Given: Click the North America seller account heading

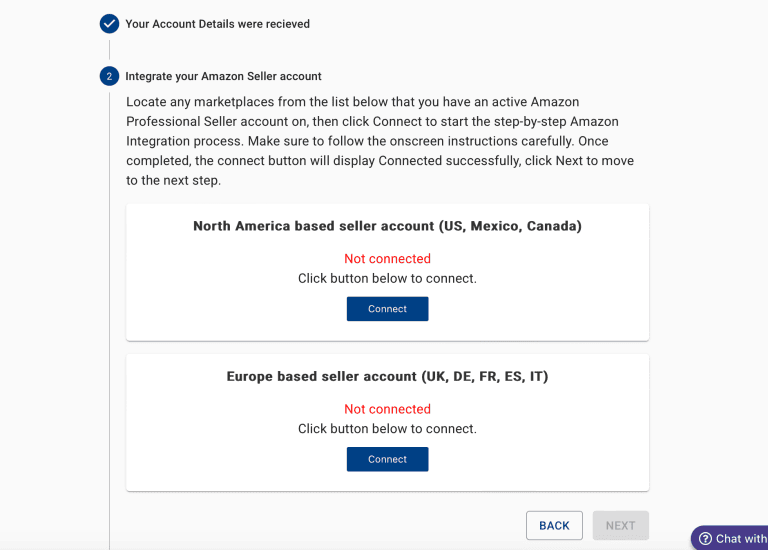Looking at the screenshot, I should (387, 226).
